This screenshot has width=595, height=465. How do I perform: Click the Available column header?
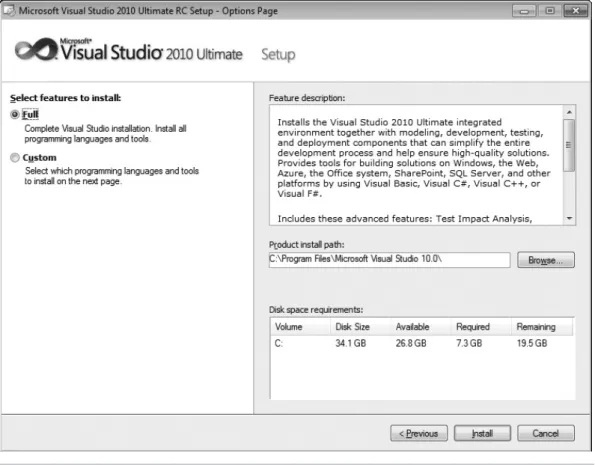pyautogui.click(x=420, y=327)
